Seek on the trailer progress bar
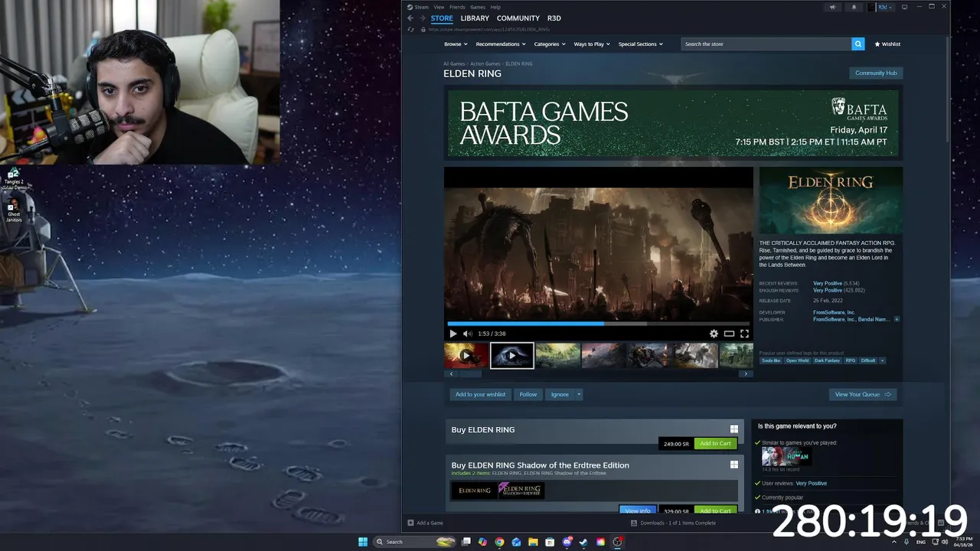980x551 pixels. (x=597, y=324)
